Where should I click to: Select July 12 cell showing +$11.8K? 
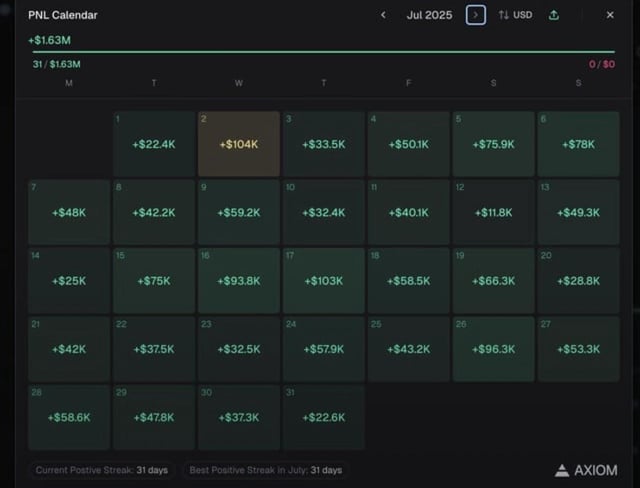[x=493, y=212]
